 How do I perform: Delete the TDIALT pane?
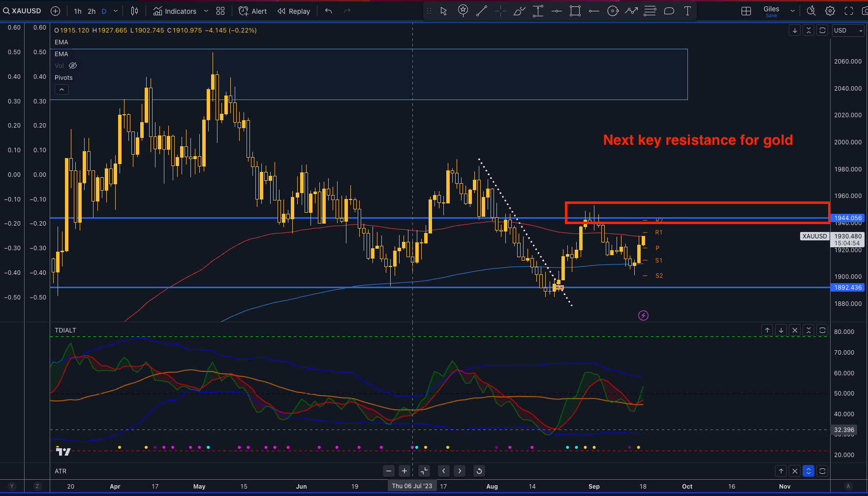click(795, 331)
